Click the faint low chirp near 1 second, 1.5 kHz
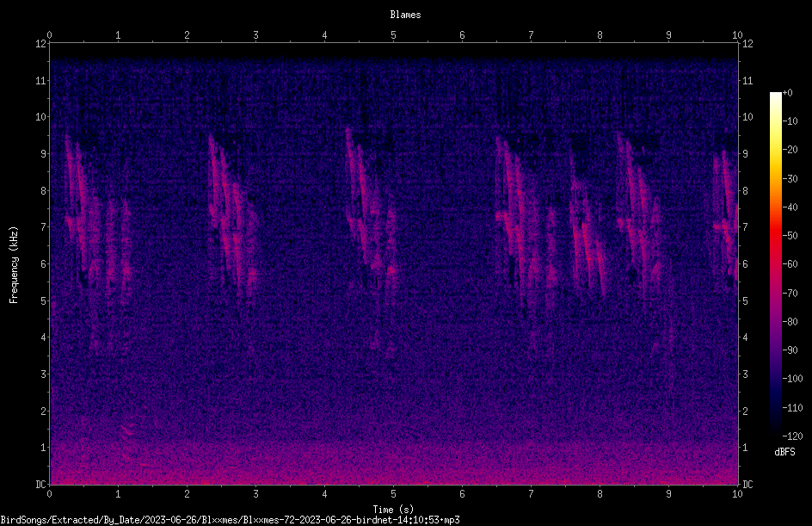 point(127,430)
